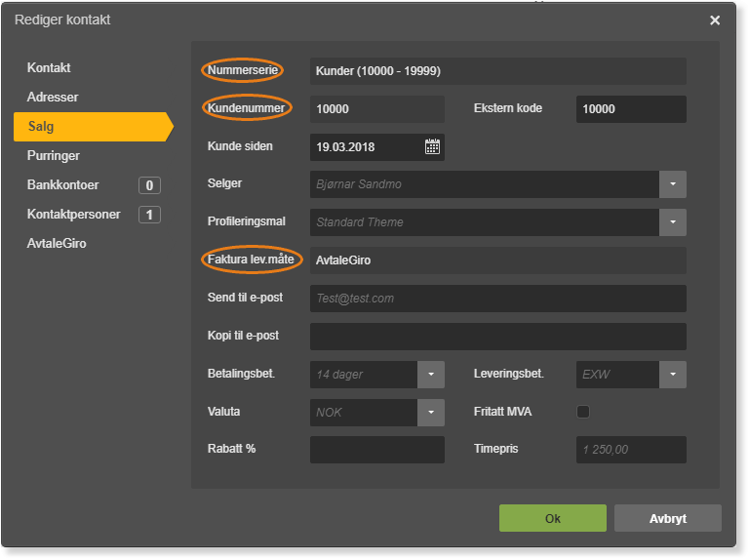Close the Rediger kontakt dialog

click(715, 20)
